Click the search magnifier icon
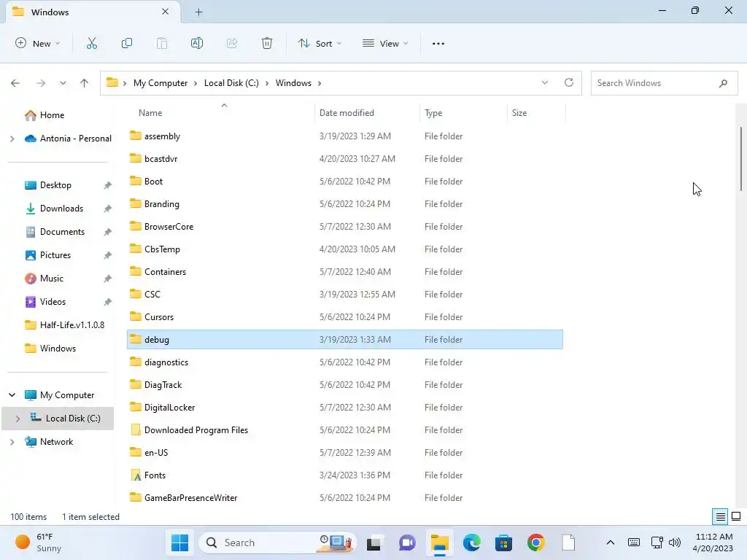Viewport: 747px width, 560px height. coord(723,83)
